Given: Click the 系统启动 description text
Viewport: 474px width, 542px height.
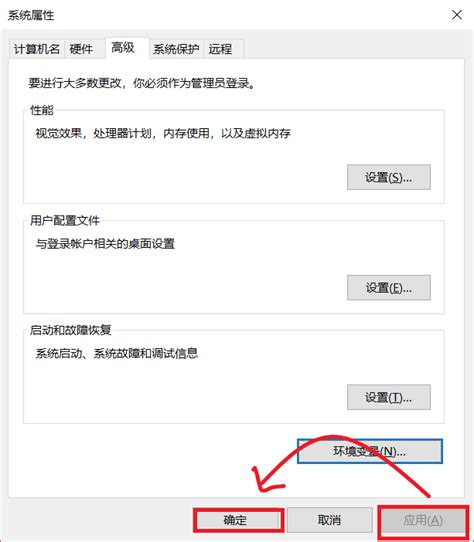Looking at the screenshot, I should coord(117,353).
